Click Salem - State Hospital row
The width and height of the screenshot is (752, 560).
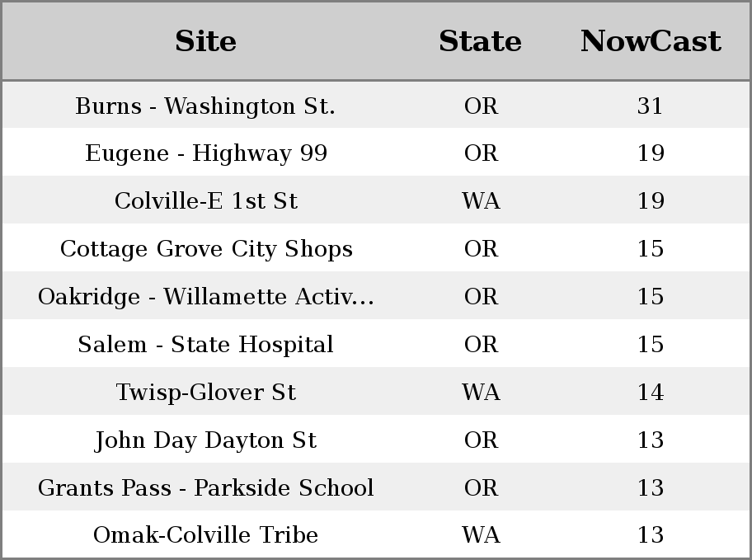376,344
